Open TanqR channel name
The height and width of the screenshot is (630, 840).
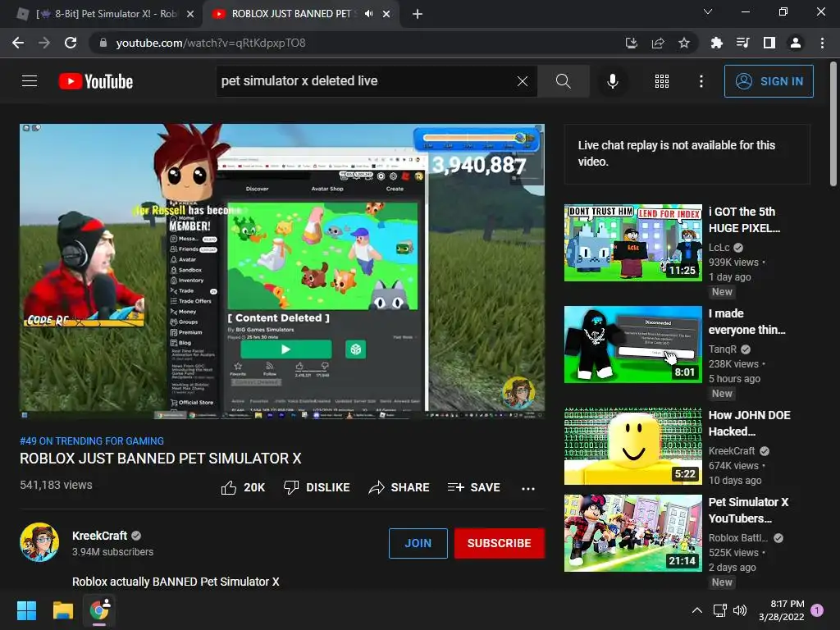pos(723,349)
